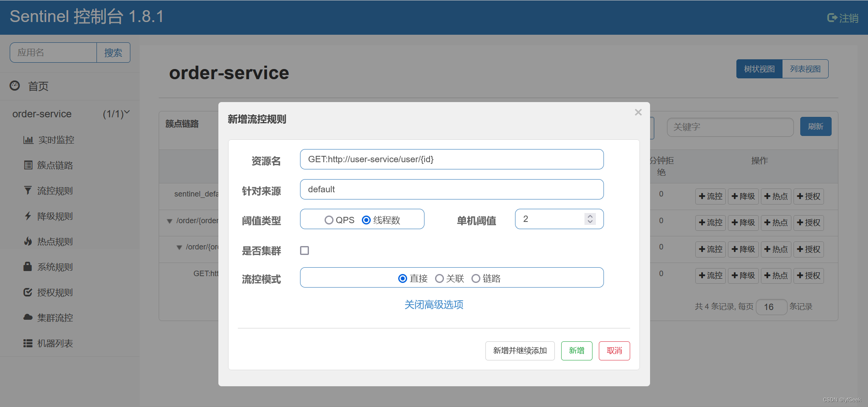Focus the 关键字 filter field
Viewport: 868px width, 407px height.
coord(730,127)
